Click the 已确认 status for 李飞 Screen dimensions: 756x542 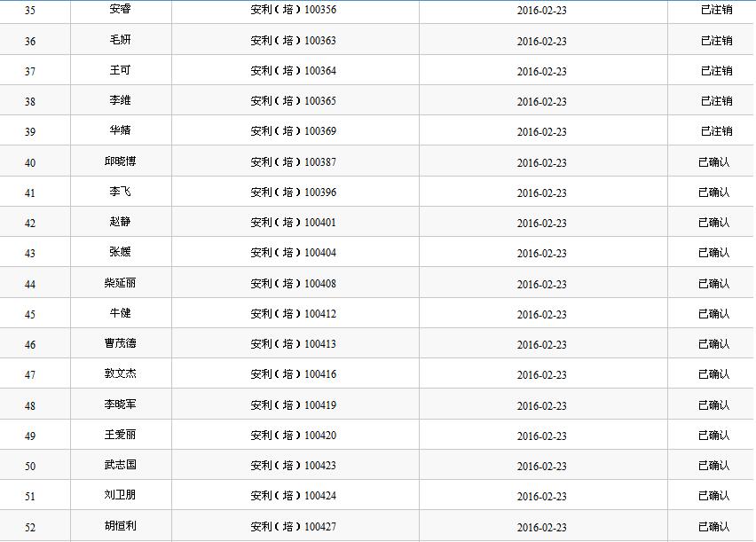[713, 192]
